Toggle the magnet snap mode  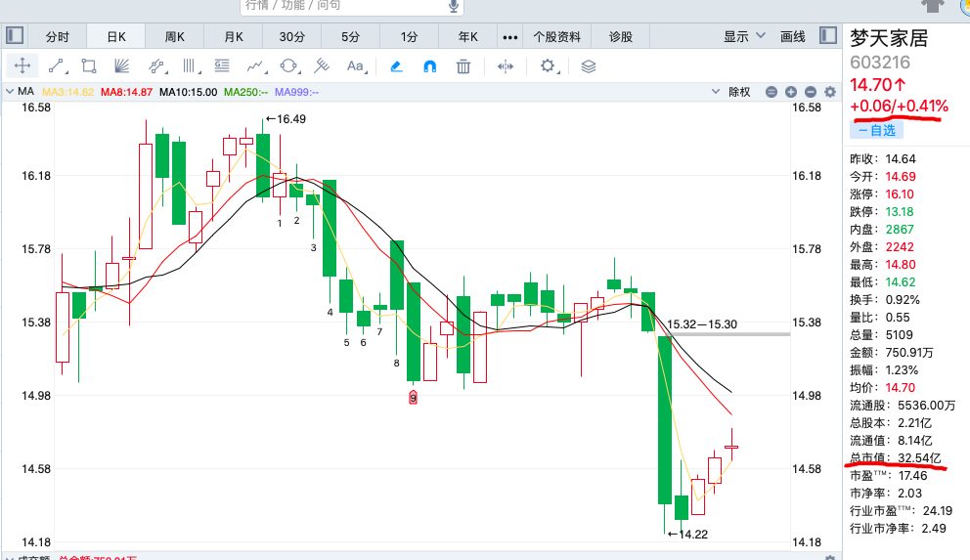(429, 66)
